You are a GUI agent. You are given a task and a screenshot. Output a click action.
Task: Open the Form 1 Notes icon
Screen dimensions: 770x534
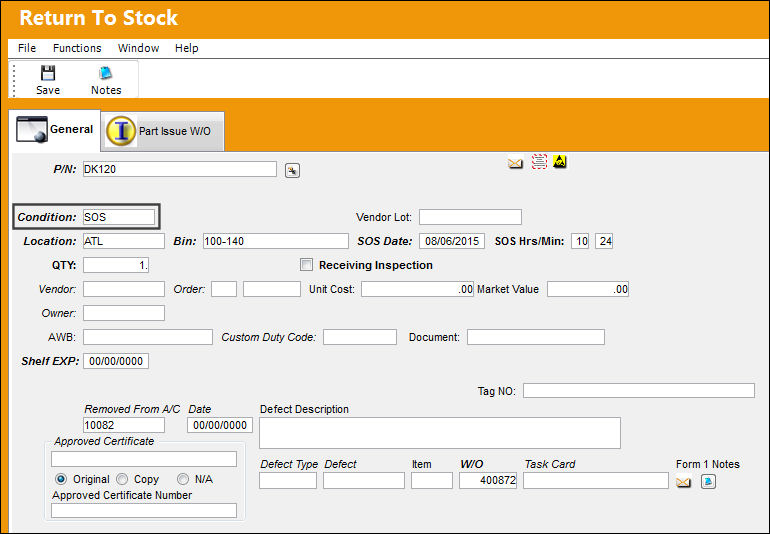coord(708,481)
